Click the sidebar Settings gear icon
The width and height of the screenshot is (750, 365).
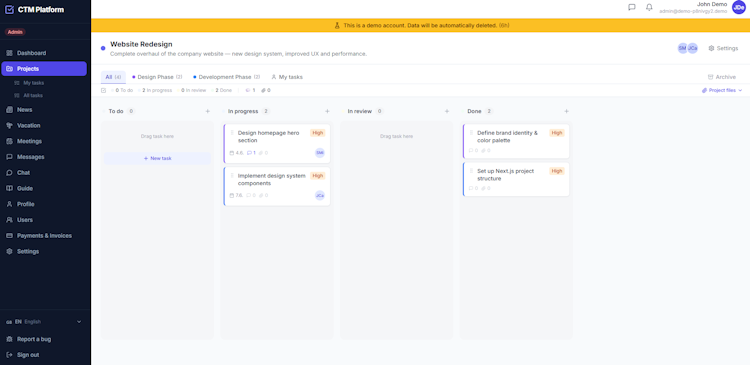pos(9,252)
